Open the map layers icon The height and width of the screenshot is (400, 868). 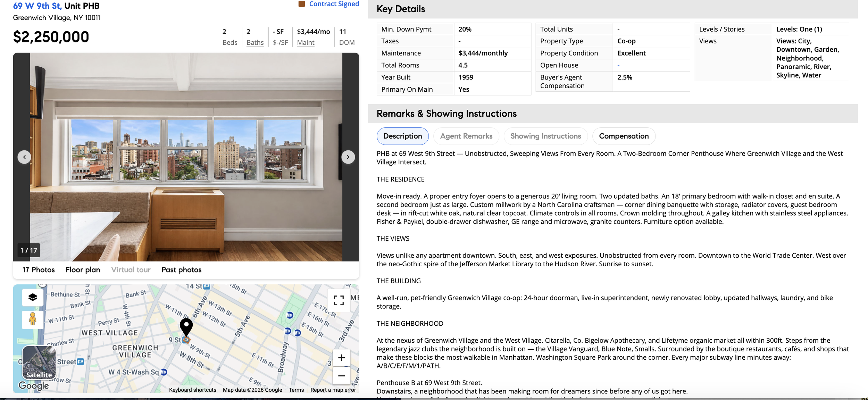(33, 297)
